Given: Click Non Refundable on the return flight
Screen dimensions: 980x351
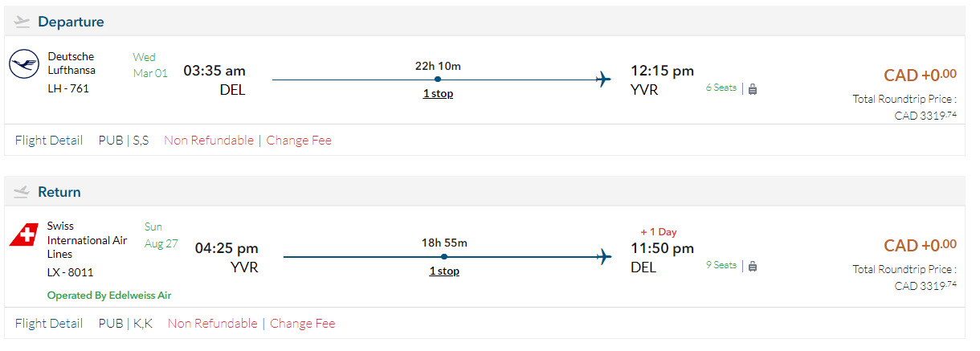Looking at the screenshot, I should pos(212,324).
